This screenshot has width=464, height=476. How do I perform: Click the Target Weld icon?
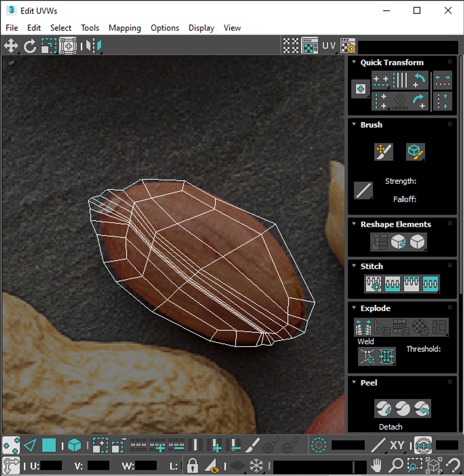(367, 356)
